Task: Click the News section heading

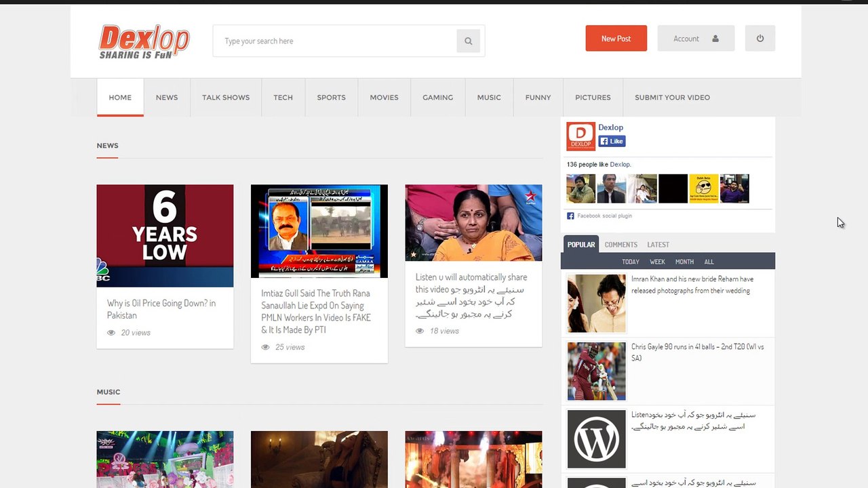Action: tap(107, 146)
